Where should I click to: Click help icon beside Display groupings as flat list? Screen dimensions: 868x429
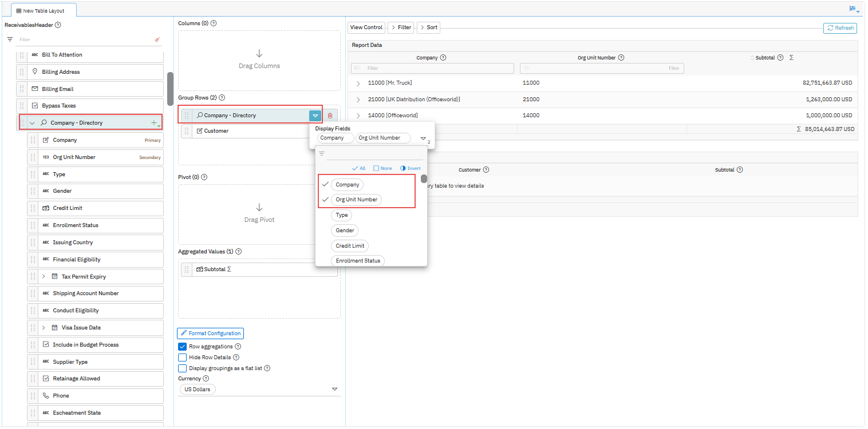coord(267,368)
